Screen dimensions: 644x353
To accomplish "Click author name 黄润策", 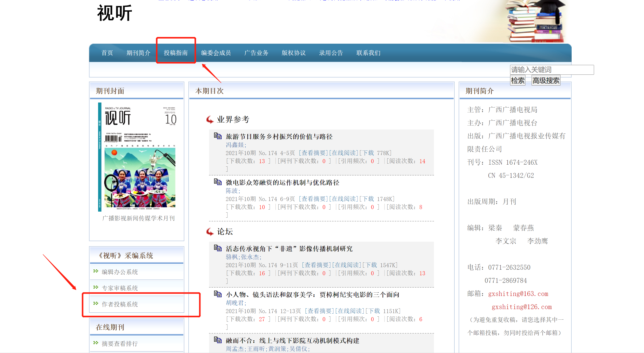I will (x=277, y=349).
